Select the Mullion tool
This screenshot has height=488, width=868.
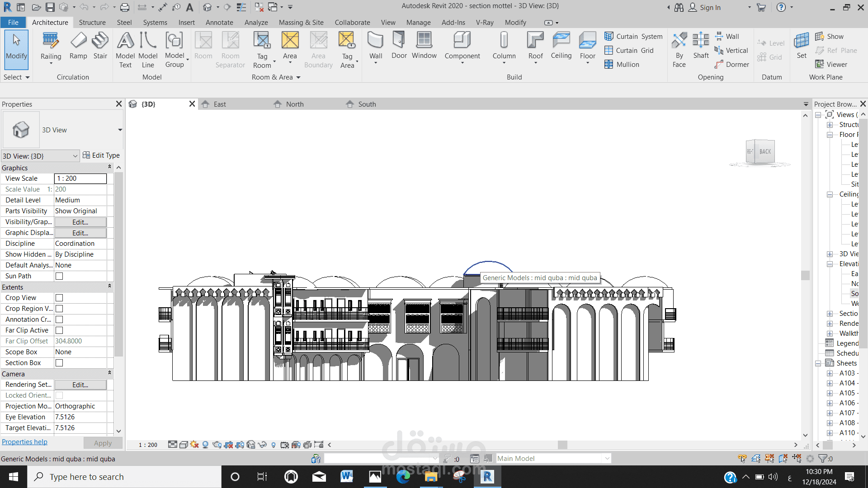pos(623,65)
